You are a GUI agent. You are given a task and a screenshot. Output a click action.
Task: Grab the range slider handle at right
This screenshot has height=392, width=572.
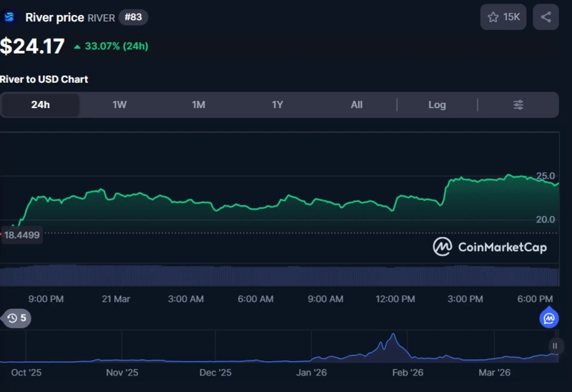555,346
